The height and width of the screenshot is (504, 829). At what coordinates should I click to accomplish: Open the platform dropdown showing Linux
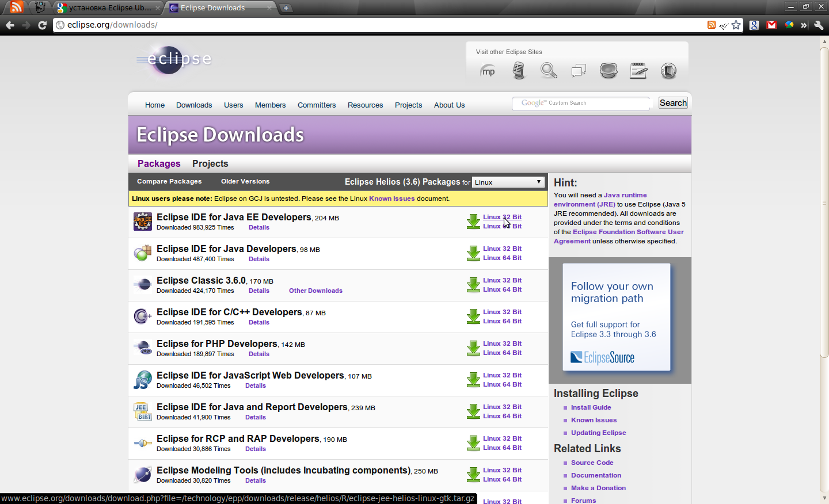(x=508, y=182)
